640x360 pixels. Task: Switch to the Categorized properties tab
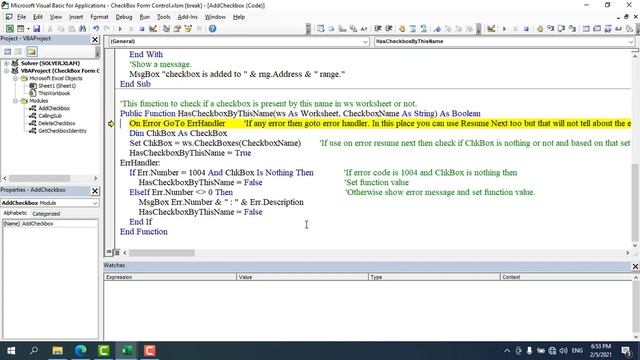click(46, 213)
